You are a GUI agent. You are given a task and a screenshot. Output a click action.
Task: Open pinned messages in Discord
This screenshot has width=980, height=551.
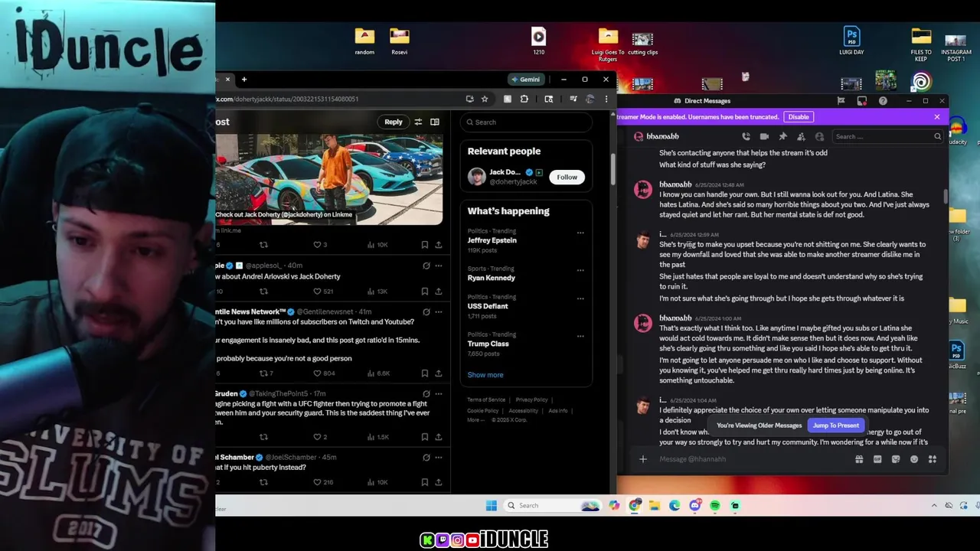782,136
